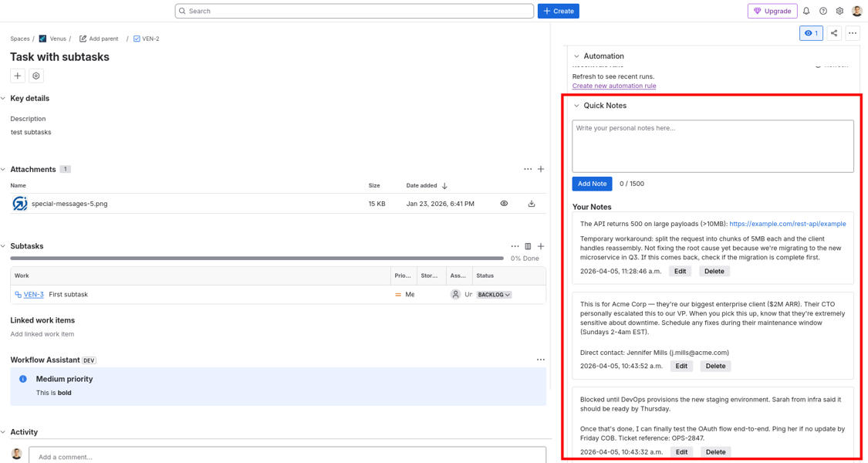This screenshot has width=868, height=463.
Task: Click the magnifier icon in the Search field
Action: tap(182, 11)
